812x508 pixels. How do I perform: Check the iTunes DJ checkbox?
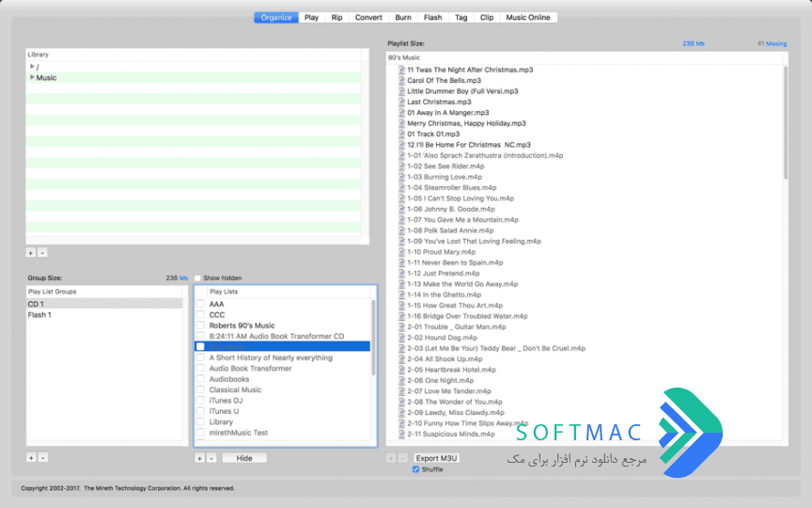click(200, 400)
